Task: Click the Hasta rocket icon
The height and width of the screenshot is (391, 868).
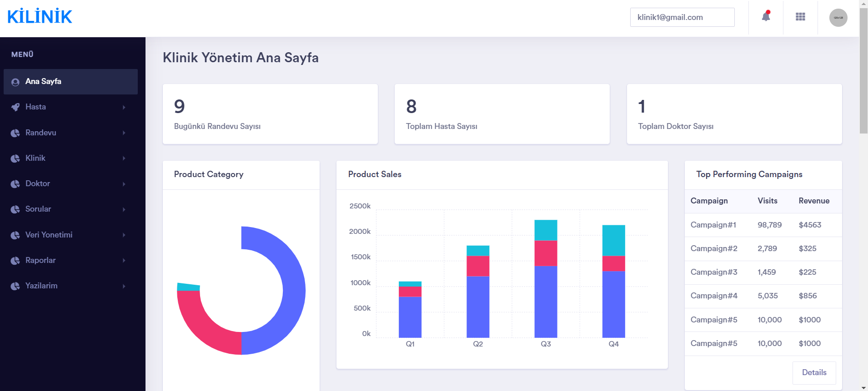Action: pos(15,107)
